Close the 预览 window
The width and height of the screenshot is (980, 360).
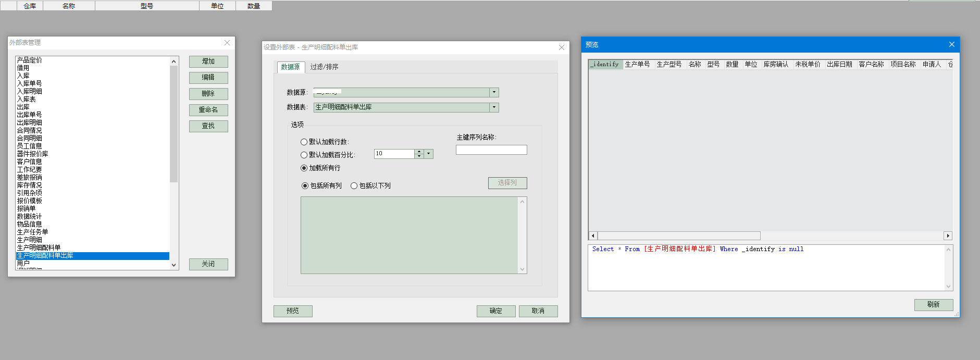point(951,45)
